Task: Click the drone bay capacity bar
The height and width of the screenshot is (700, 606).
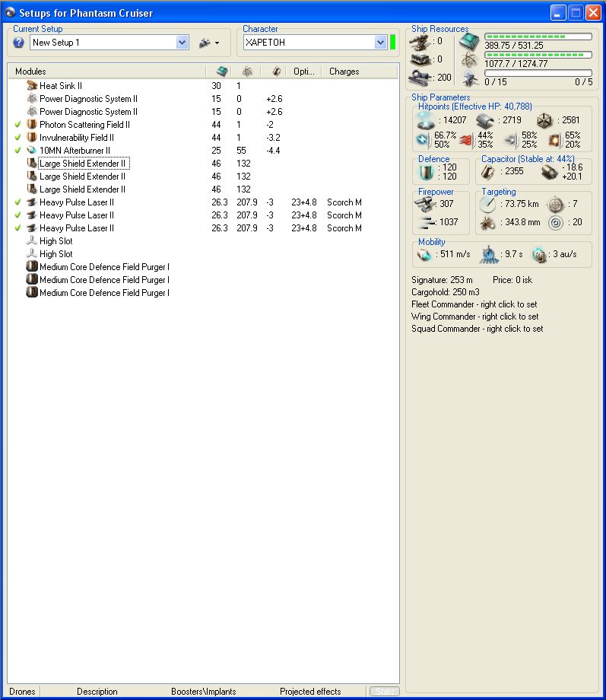Action: pyautogui.click(x=538, y=73)
